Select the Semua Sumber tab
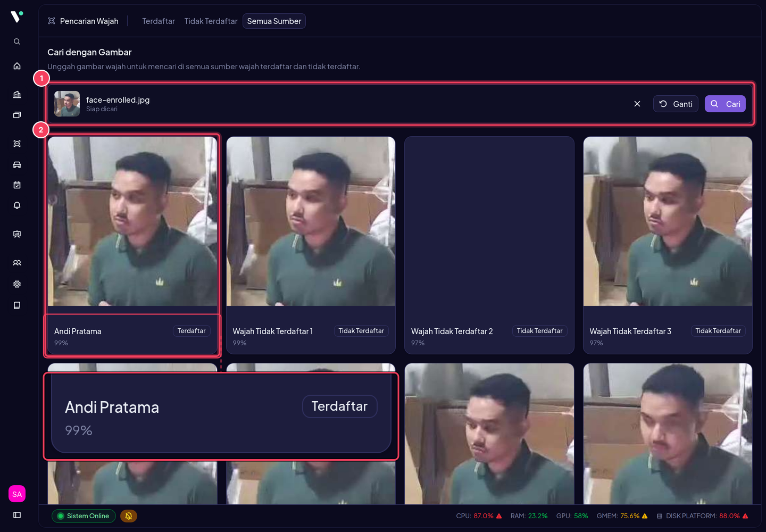 pyautogui.click(x=274, y=21)
